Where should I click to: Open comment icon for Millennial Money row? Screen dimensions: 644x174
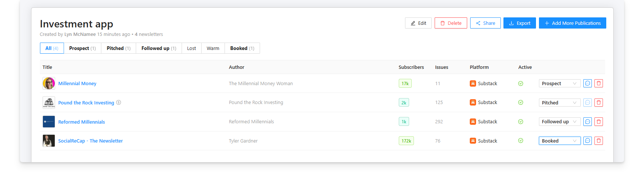point(587,83)
